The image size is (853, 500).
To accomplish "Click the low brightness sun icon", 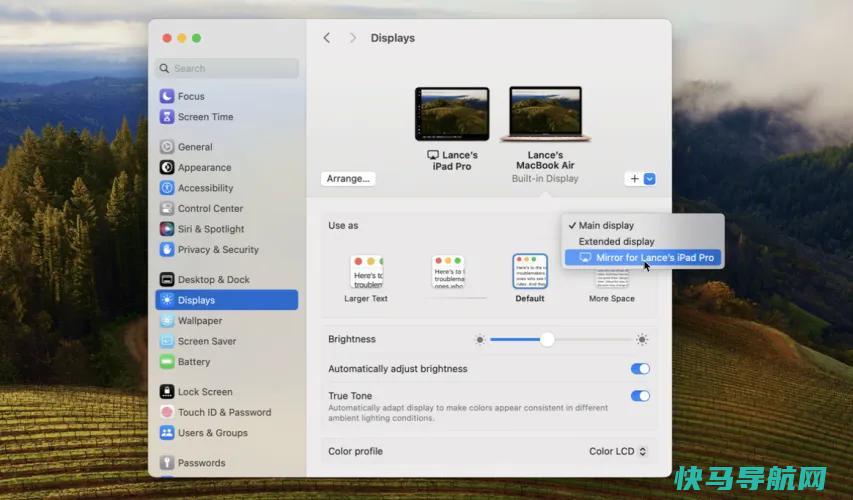I will [479, 339].
